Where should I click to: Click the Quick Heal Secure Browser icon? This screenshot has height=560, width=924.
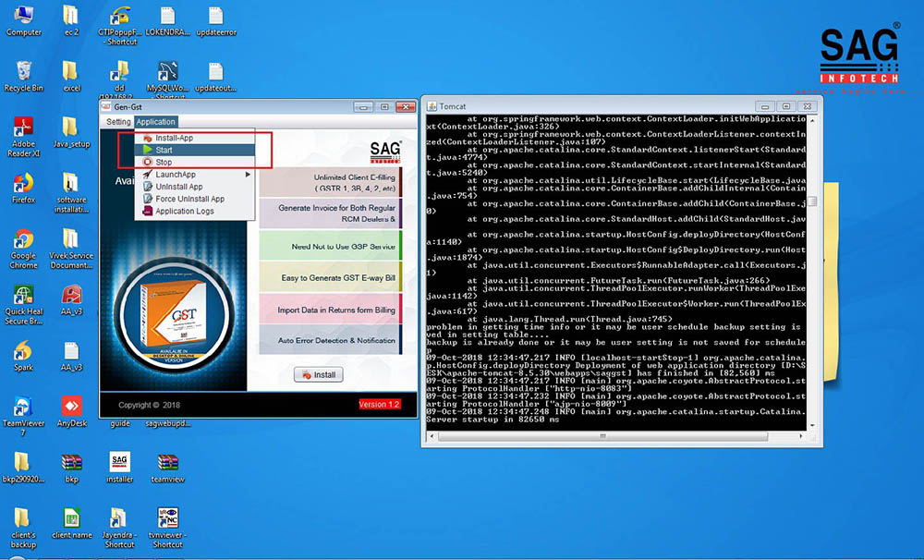click(x=23, y=296)
